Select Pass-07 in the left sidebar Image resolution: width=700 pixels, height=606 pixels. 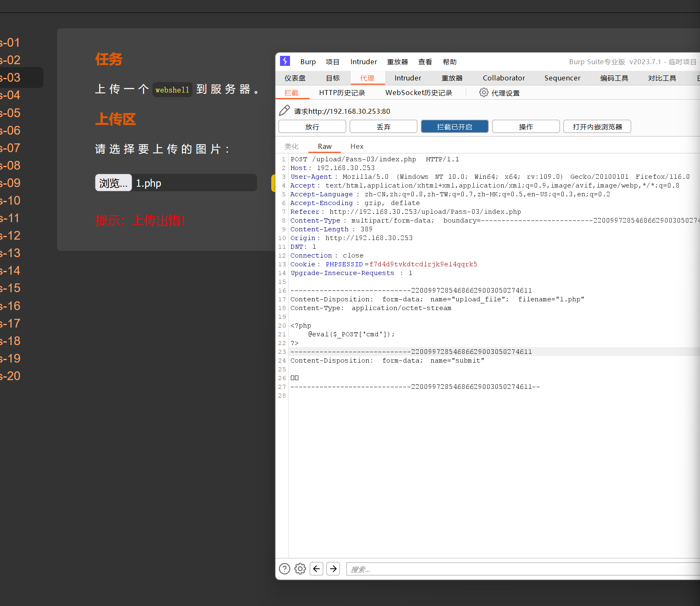(10, 148)
